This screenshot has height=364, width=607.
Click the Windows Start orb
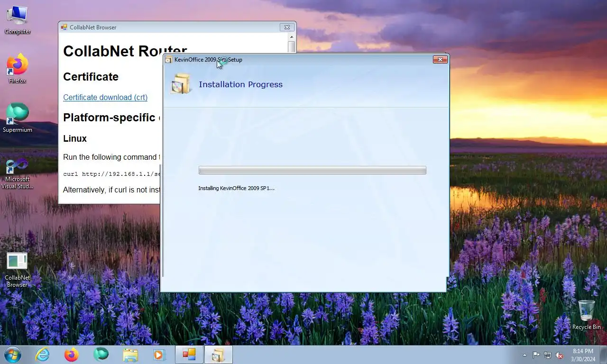[12, 355]
